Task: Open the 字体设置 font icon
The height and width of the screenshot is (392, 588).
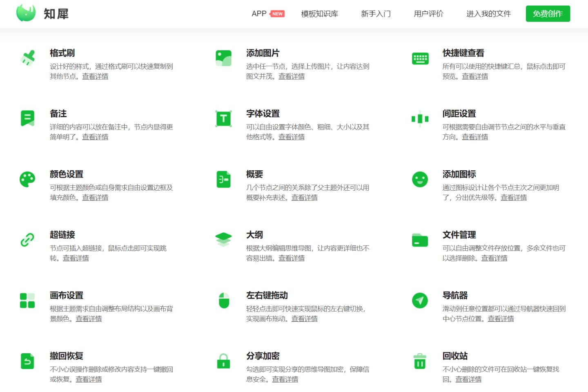Action: (223, 118)
